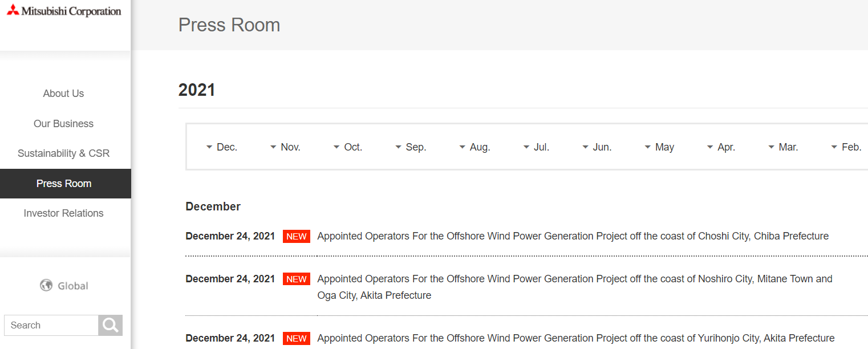Jump to the Dec. month section
Screen dimensions: 868x349
222,147
